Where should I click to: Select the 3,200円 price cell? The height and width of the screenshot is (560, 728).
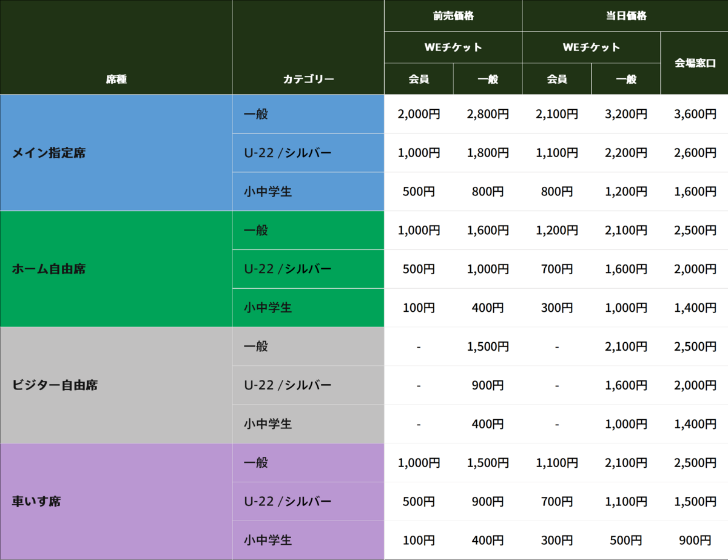625,114
